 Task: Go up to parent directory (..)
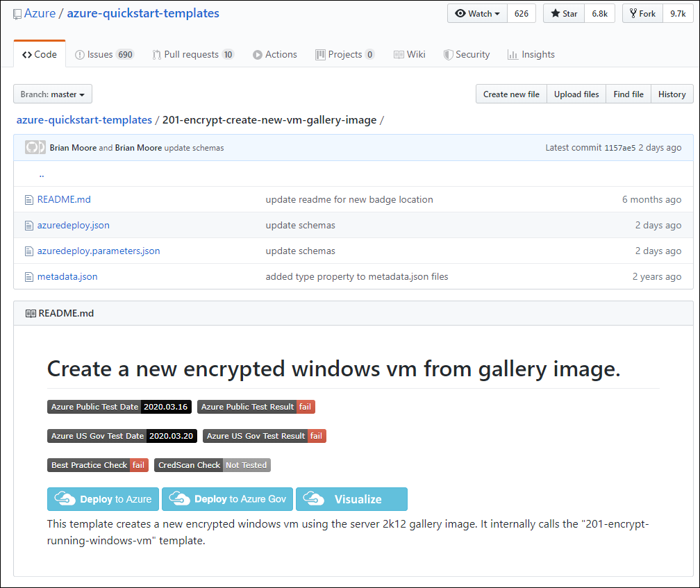pos(42,174)
